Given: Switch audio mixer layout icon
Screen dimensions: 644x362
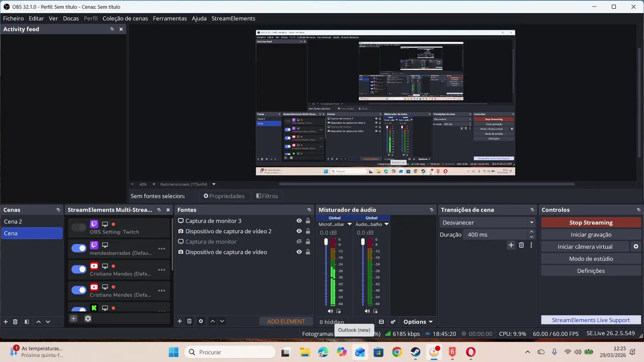Looking at the screenshot, I should coord(381,322).
